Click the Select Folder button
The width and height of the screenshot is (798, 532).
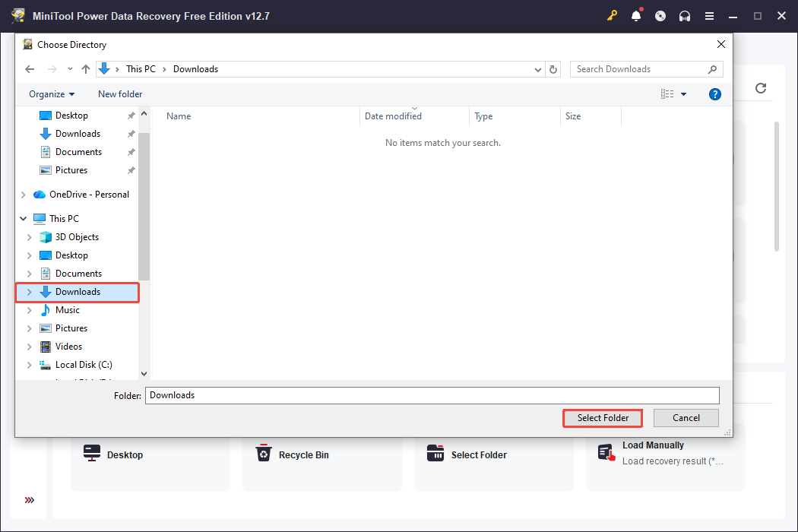602,418
